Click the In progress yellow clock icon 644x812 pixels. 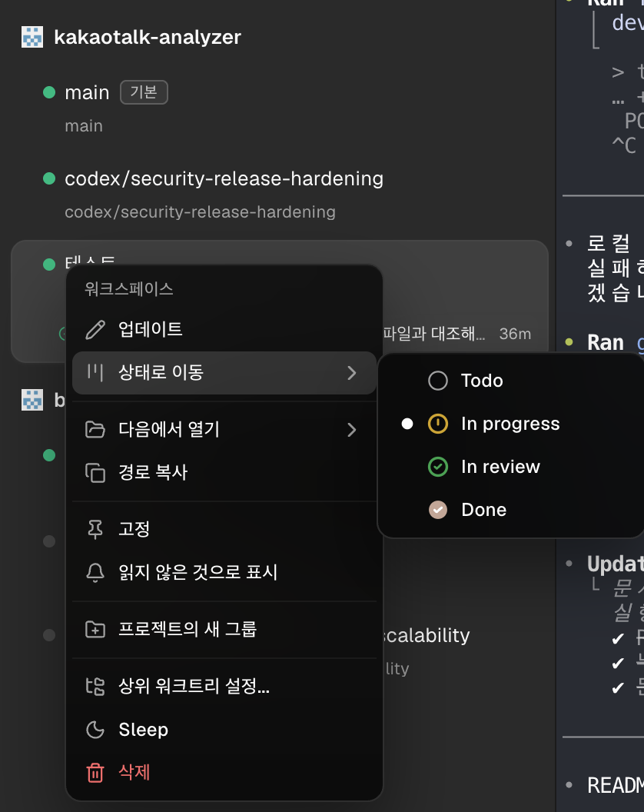[x=438, y=424]
